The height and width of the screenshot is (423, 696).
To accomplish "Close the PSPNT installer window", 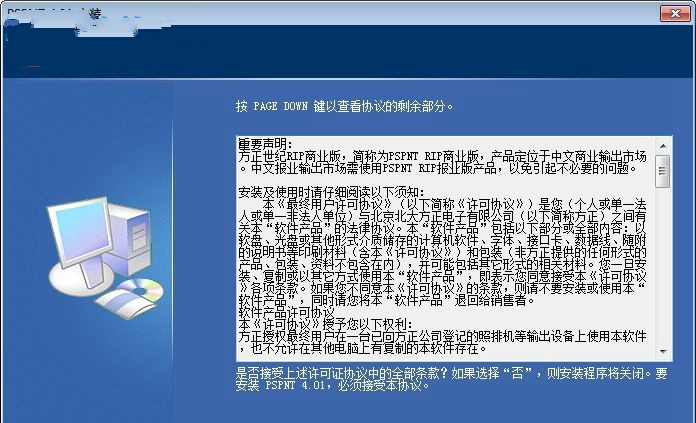I will (675, 13).
